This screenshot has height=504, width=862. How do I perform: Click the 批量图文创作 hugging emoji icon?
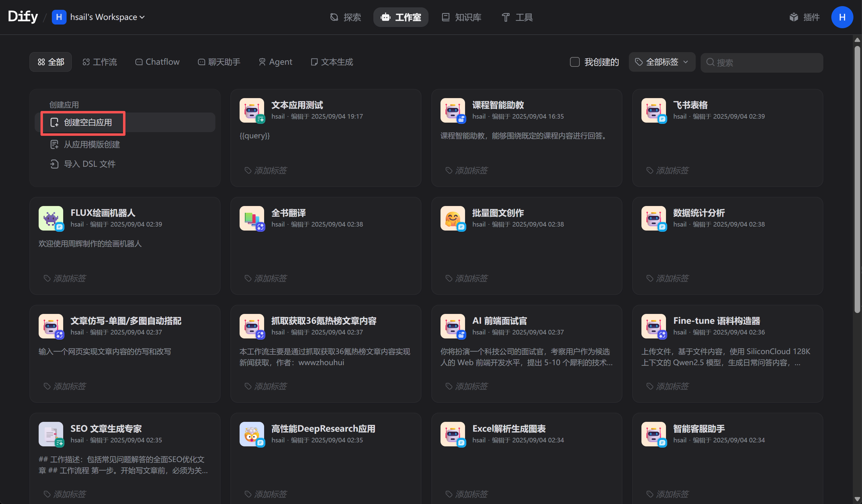tap(452, 218)
